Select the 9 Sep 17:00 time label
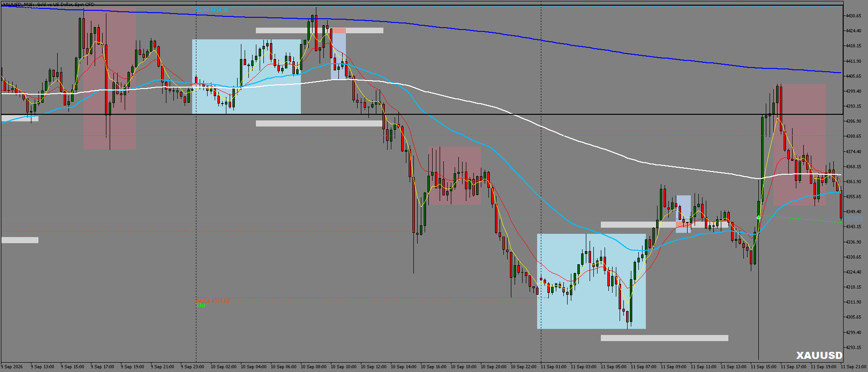The height and width of the screenshot is (372, 868). click(103, 367)
